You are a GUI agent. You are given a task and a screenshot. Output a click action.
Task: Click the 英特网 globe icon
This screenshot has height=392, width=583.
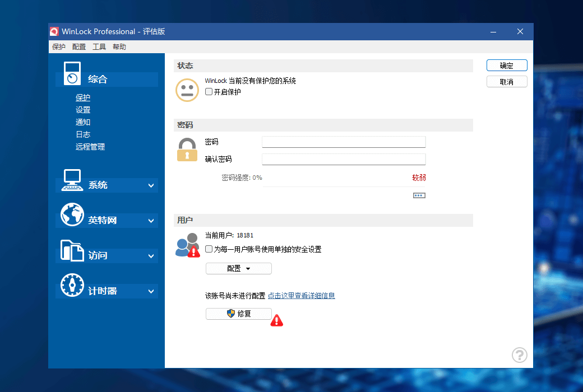(x=72, y=214)
